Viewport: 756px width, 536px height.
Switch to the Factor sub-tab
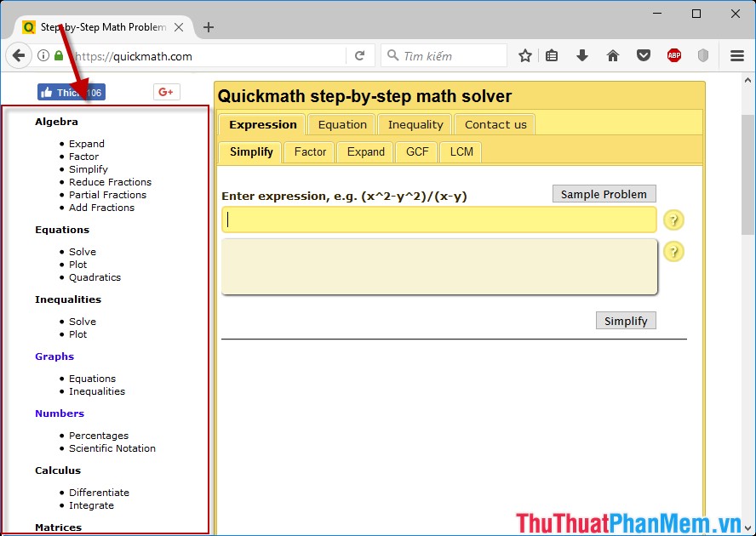[x=309, y=152]
